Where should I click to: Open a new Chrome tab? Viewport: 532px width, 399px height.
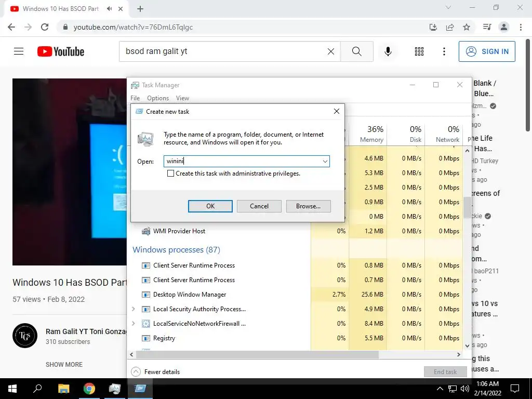(140, 9)
